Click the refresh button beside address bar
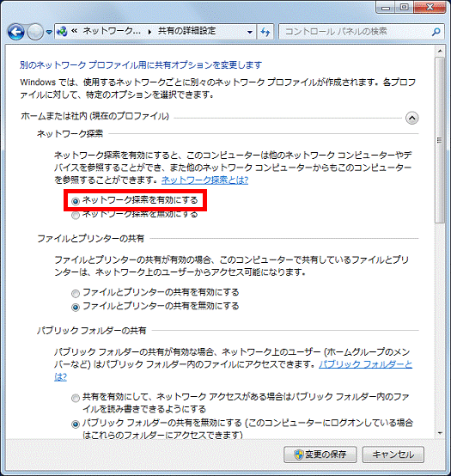The image size is (451, 476). click(x=265, y=32)
